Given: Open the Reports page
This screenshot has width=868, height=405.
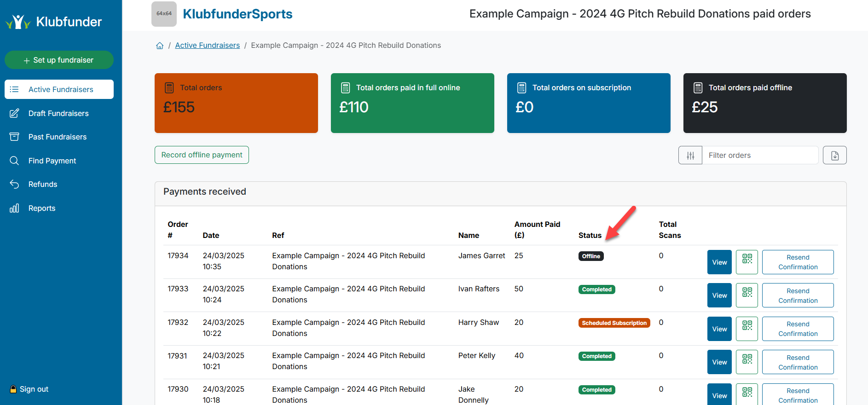Looking at the screenshot, I should 42,208.
